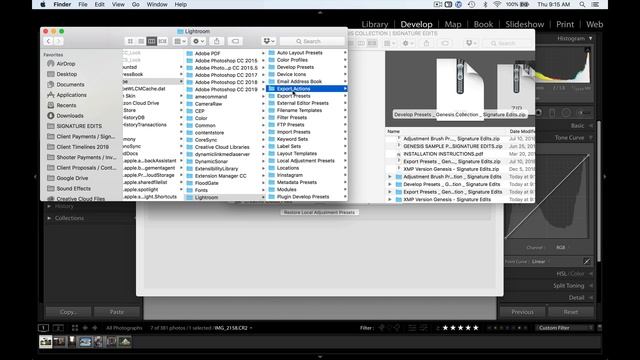Click the Edit Tags icon in Finder toolbar
Viewport: 640px width, 360px height.
(x=236, y=41)
